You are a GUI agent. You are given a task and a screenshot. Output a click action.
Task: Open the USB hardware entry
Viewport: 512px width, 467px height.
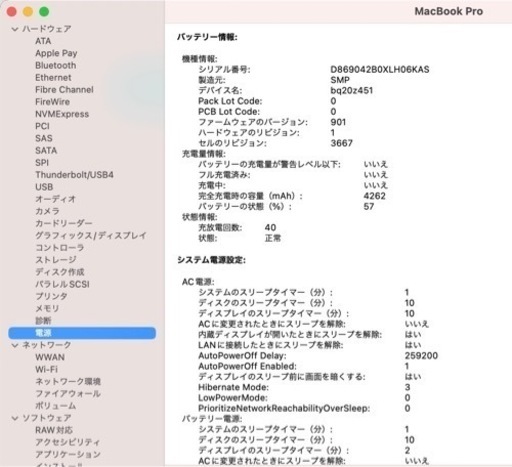click(x=44, y=187)
